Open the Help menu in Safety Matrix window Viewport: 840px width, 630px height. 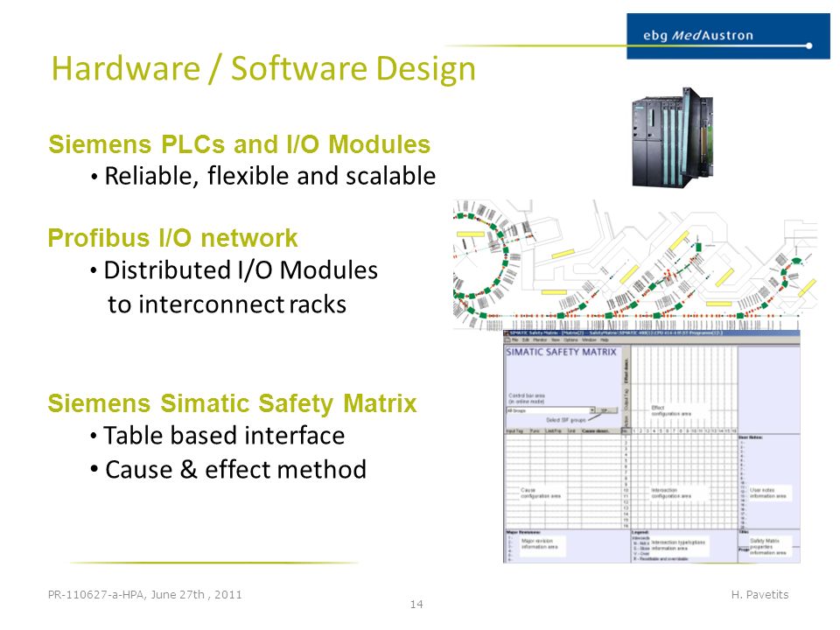(x=605, y=339)
